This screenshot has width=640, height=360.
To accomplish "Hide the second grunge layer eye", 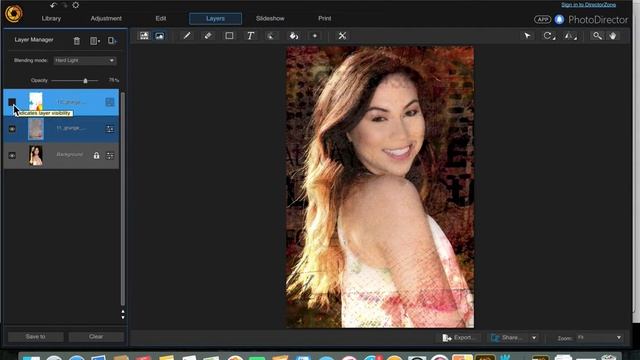I will coord(12,129).
